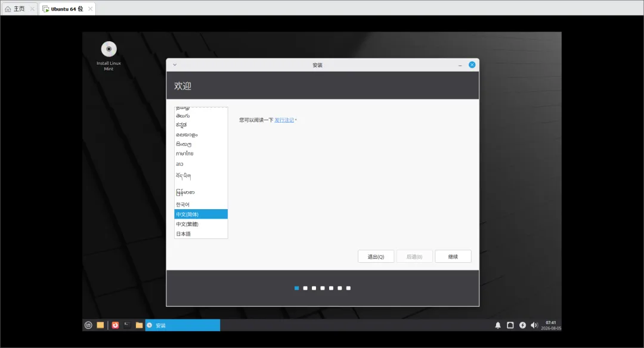Open the terminal from the taskbar

pyautogui.click(x=127, y=325)
